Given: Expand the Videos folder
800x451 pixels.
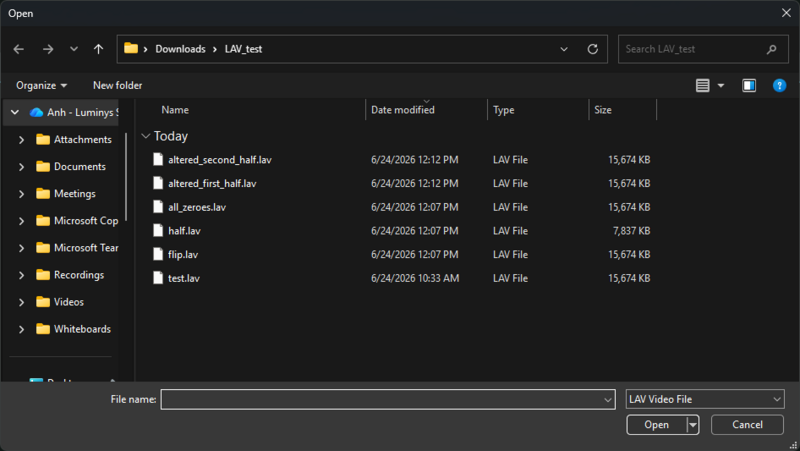Looking at the screenshot, I should point(21,302).
